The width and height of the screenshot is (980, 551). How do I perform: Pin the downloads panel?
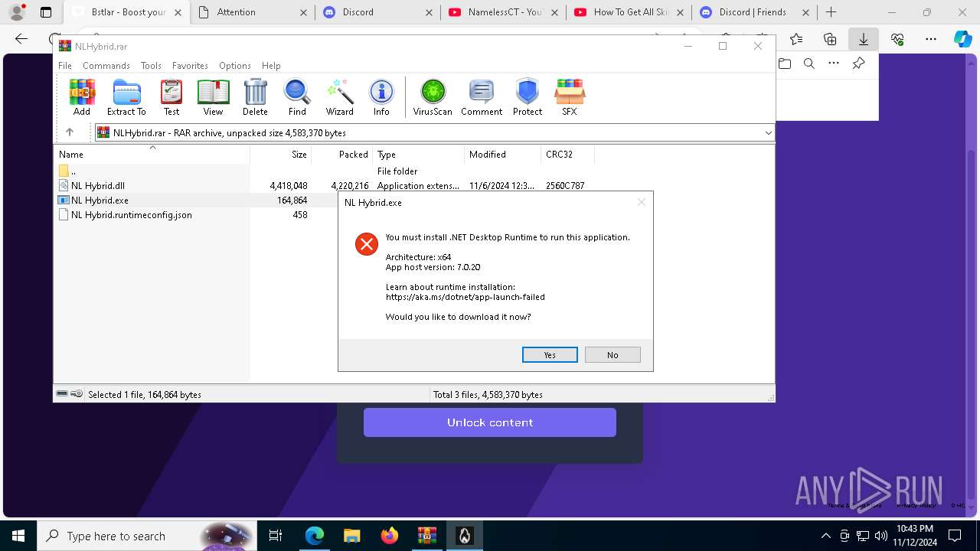click(858, 64)
